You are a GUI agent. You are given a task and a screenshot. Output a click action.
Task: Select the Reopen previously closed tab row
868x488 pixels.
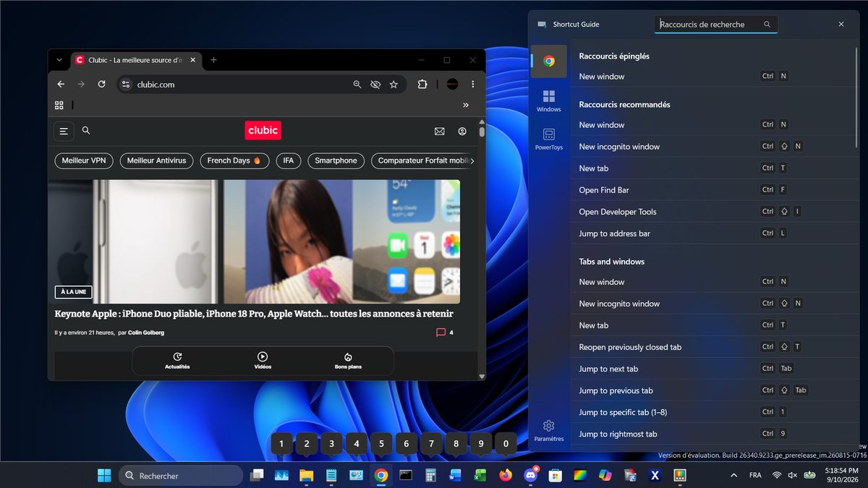coord(715,347)
